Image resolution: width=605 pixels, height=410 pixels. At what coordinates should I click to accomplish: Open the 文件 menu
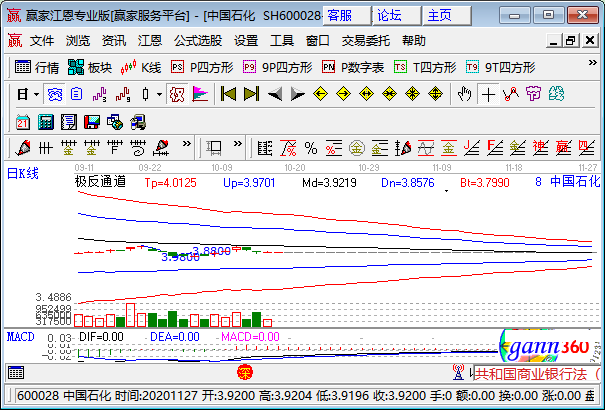coord(42,40)
